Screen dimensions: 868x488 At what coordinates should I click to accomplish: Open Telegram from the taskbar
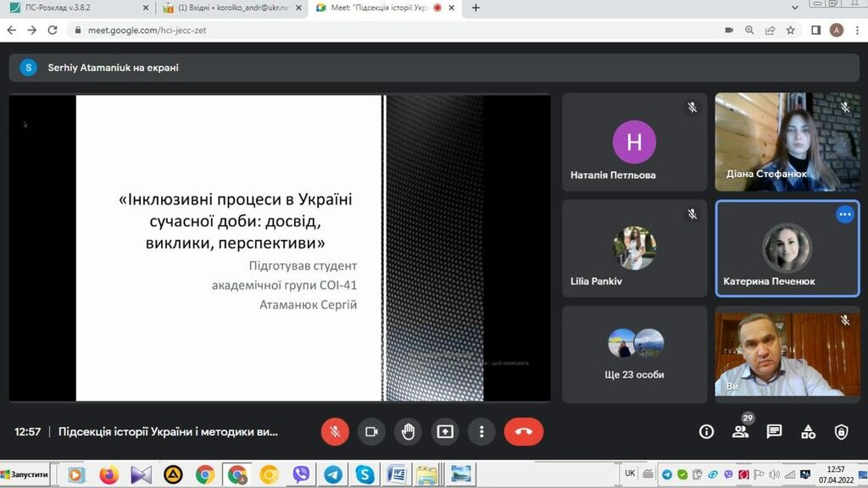333,474
